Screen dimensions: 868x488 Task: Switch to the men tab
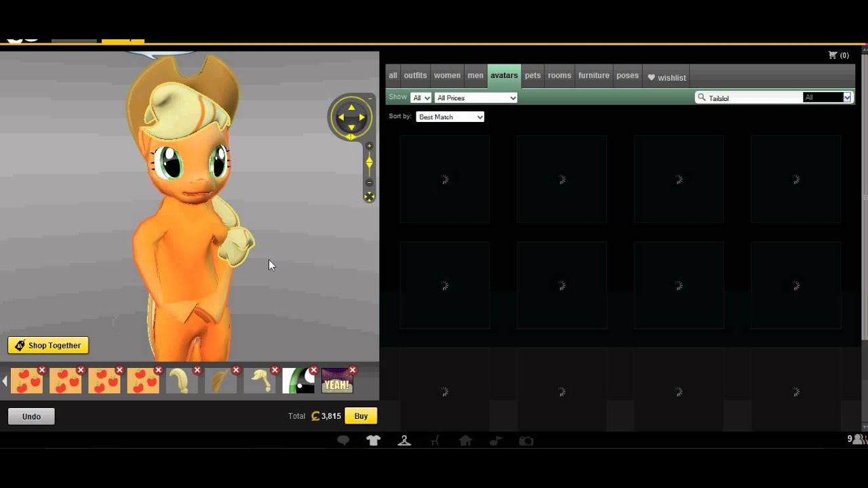click(x=476, y=76)
